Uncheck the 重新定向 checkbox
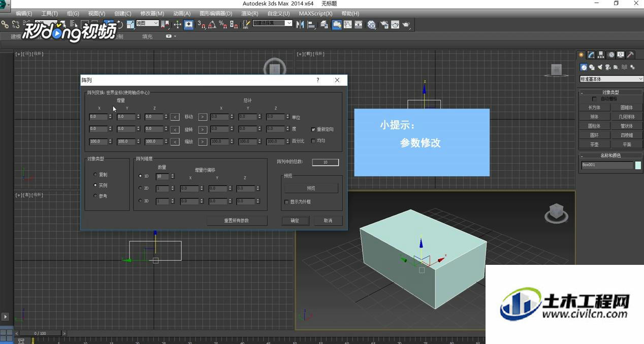The height and width of the screenshot is (344, 644). [313, 129]
